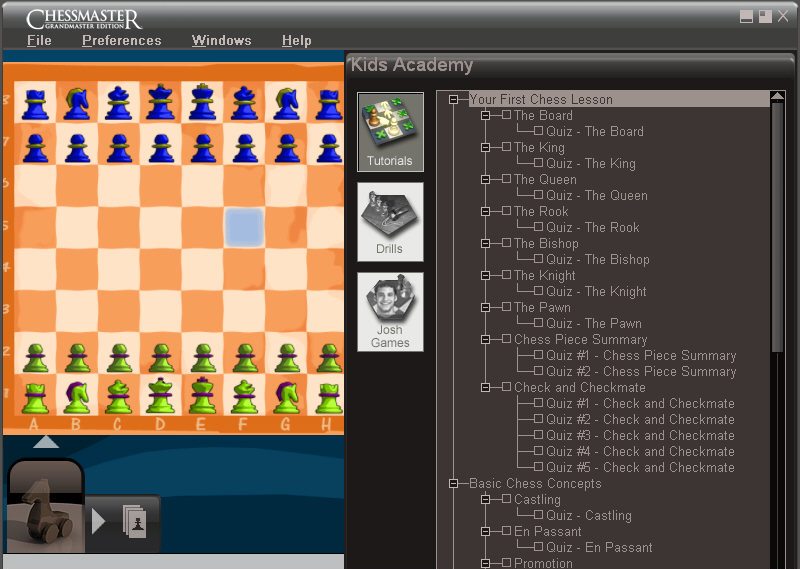Open the Tutorials section icon
The height and width of the screenshot is (569, 800).
click(390, 131)
